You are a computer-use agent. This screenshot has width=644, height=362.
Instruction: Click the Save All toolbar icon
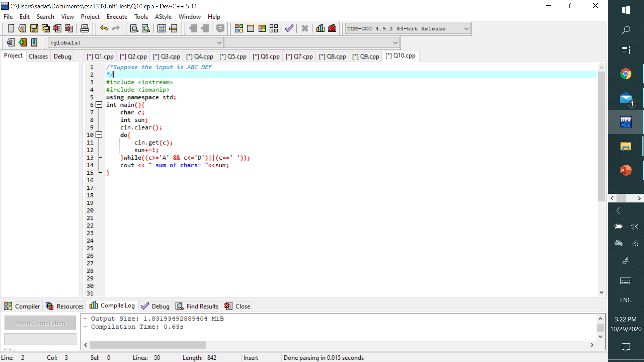tap(46, 28)
